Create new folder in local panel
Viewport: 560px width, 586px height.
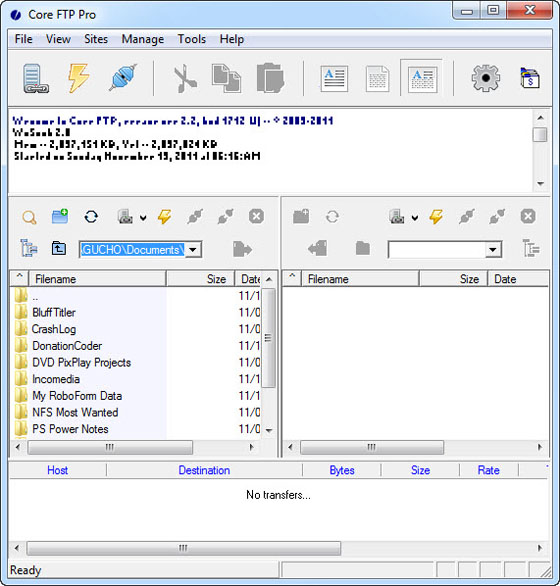(60, 216)
